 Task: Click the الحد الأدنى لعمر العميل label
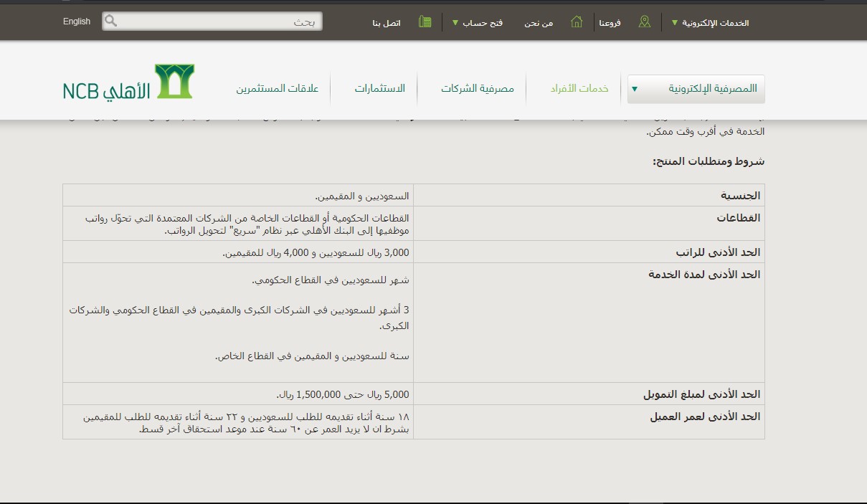pos(706,417)
